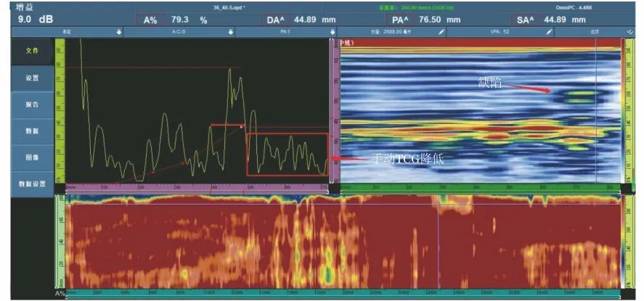Screen dimensions: 644x301
Task: Click the purple A-scan horizontal ruler
Action: click(197, 187)
